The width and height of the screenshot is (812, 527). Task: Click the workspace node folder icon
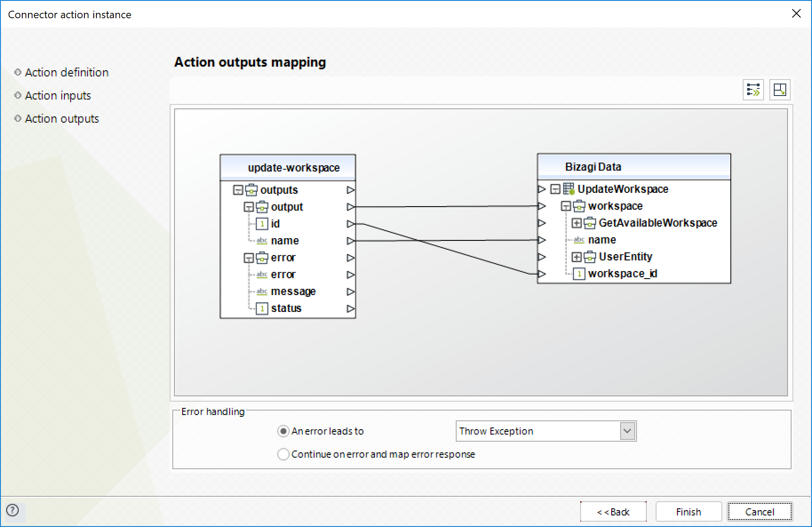[x=579, y=206]
